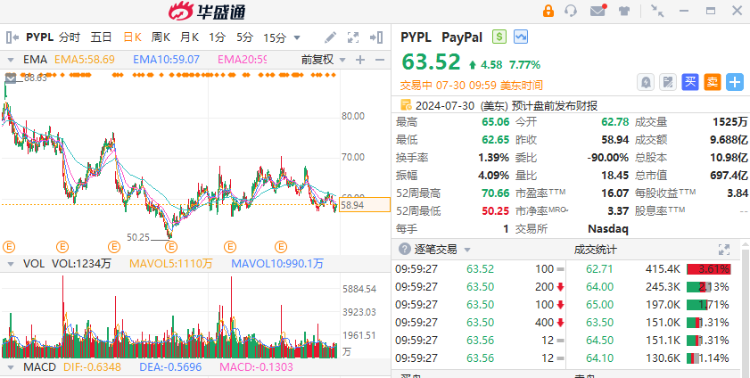Screen dimensions: 750x378
Task: Open the 前复权 adjustment dropdown
Action: [342, 60]
